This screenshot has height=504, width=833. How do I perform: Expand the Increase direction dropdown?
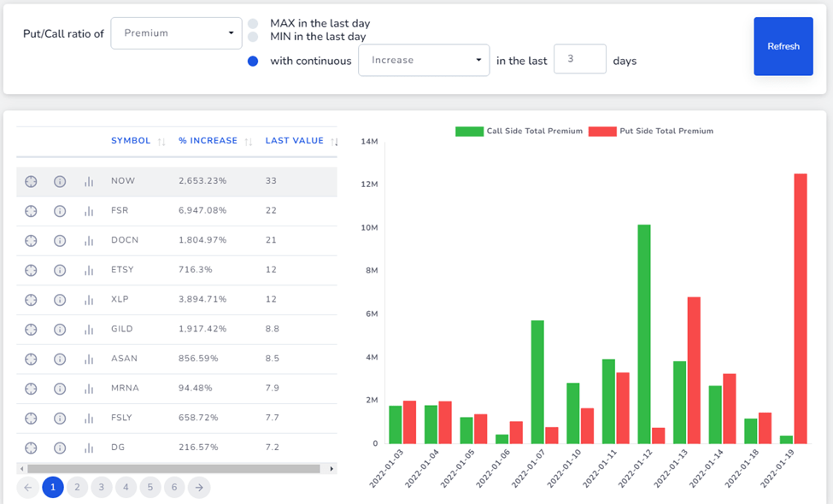[x=423, y=61]
